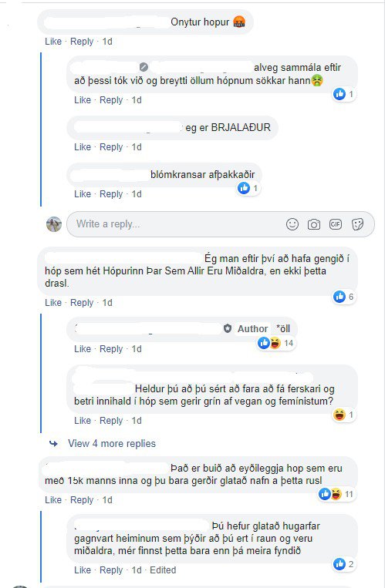The height and width of the screenshot is (588, 385).
Task: Click Edited label on last reply
Action: [x=163, y=570]
